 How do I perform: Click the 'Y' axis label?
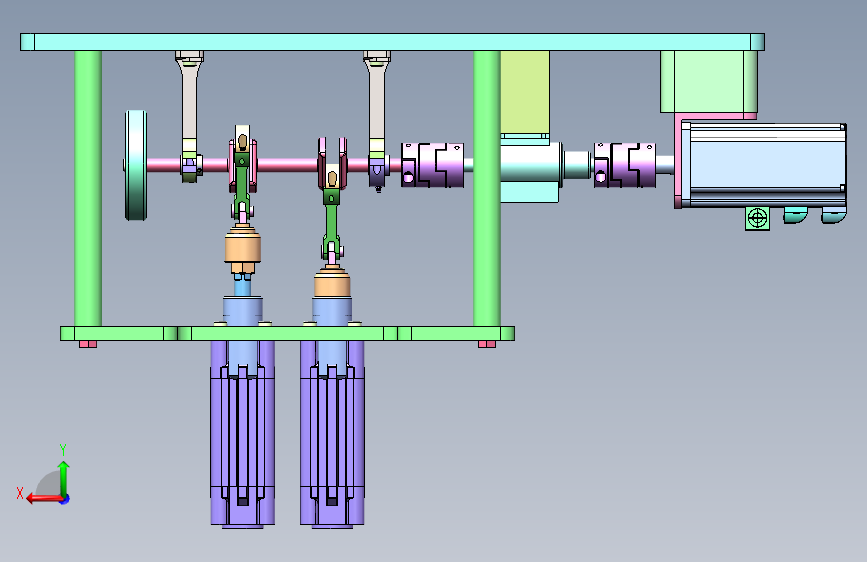tap(63, 449)
